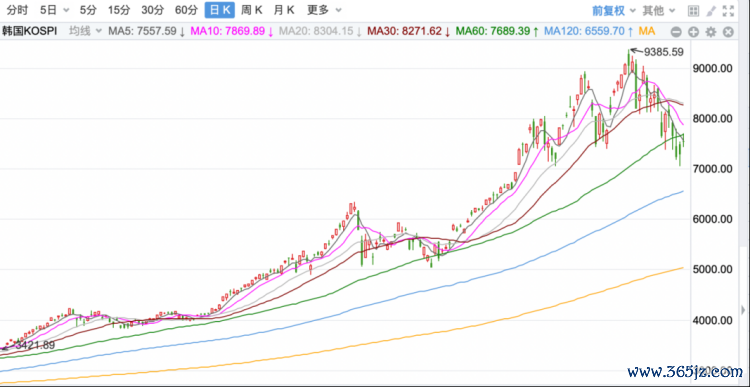The width and height of the screenshot is (750, 387).
Task: Select the 5分 interval tab
Action: coord(88,10)
